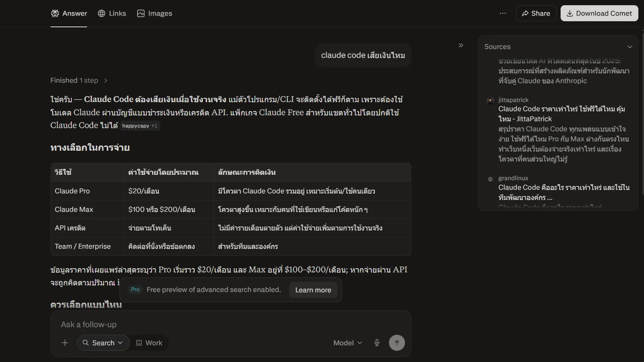Select the Claude Max table cell
The image size is (644, 362).
click(x=87, y=209)
